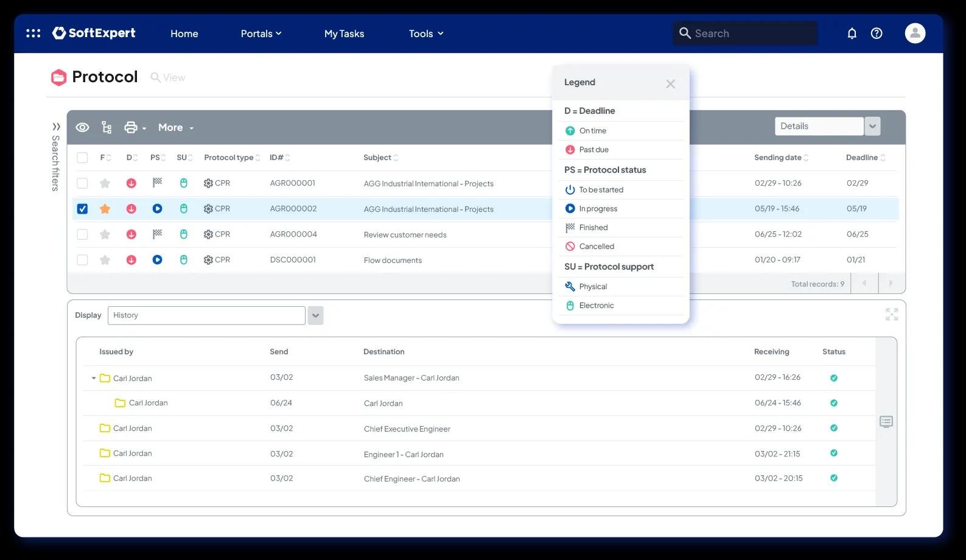Image resolution: width=966 pixels, height=560 pixels.
Task: Click Engineer 1 - Carl Jordan destination
Action: pyautogui.click(x=404, y=455)
